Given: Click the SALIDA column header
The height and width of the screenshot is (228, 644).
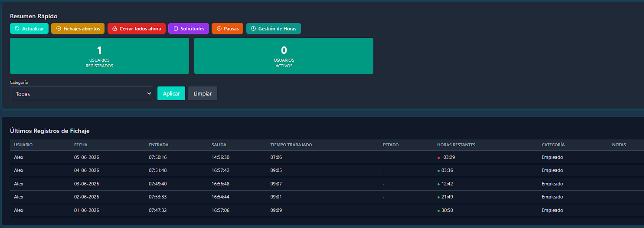Looking at the screenshot, I should [219, 145].
